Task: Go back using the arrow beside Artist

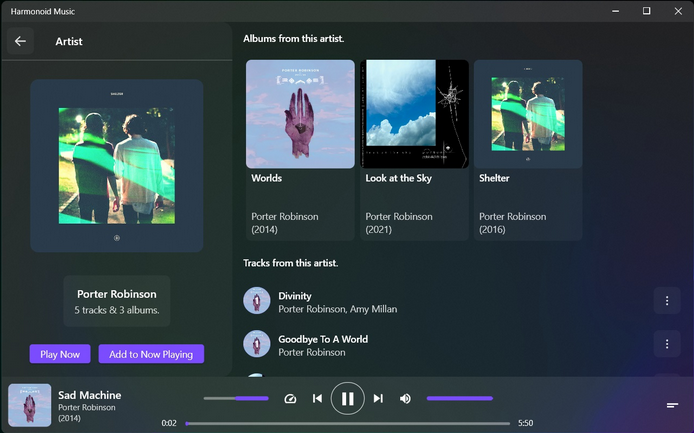Action: 20,41
